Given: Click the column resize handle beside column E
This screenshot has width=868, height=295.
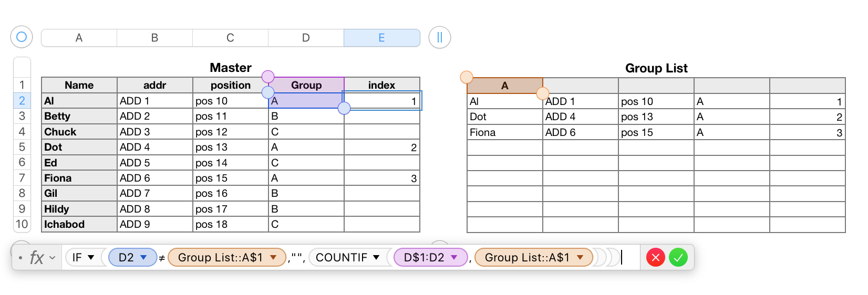Looking at the screenshot, I should point(440,37).
